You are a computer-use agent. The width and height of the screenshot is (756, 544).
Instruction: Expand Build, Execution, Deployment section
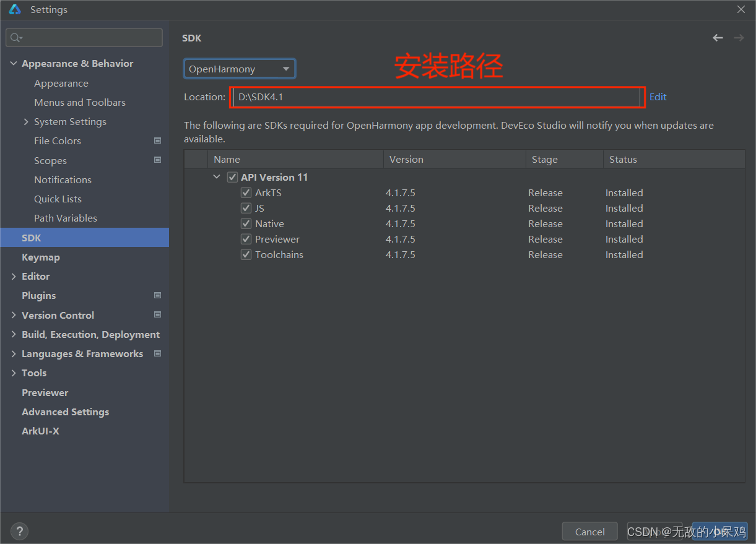point(14,334)
